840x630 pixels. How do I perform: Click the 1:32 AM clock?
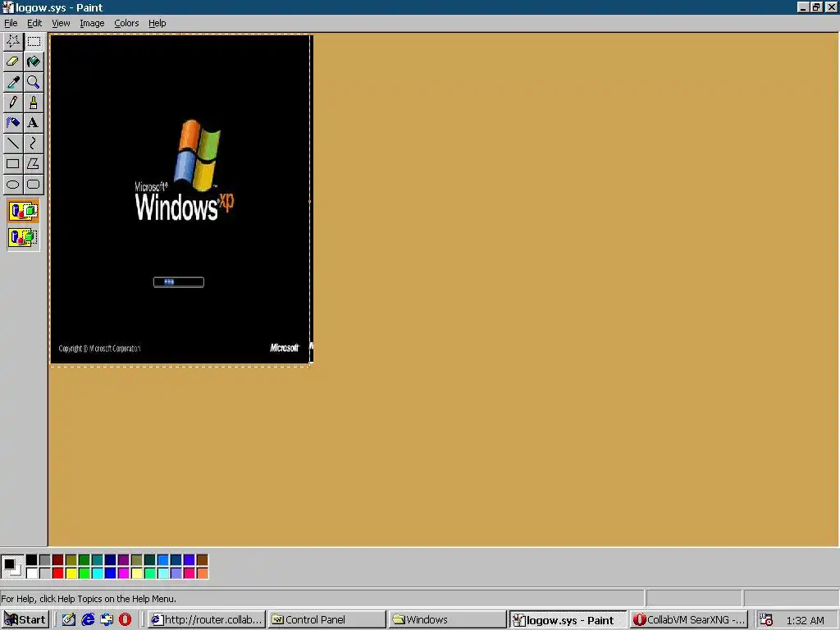coord(805,620)
